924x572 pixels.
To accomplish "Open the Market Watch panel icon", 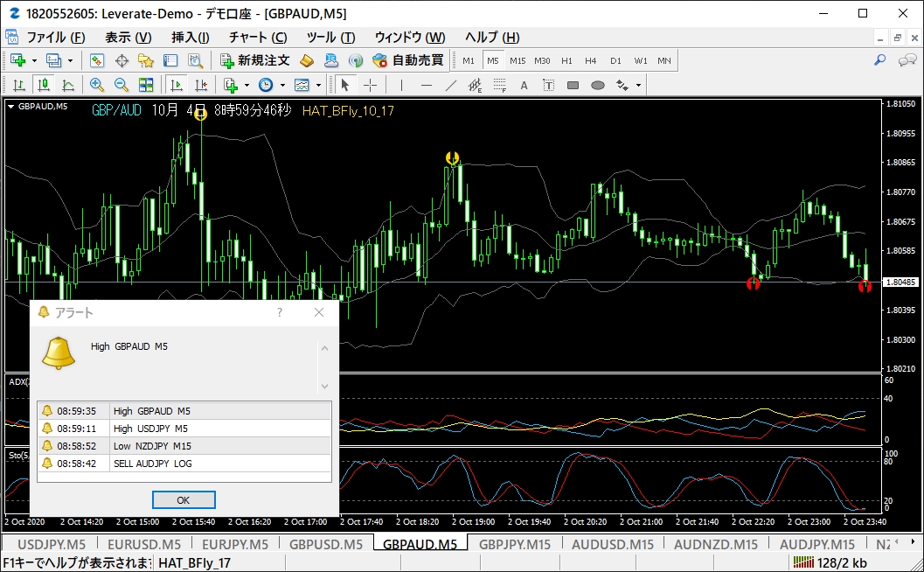I will tap(97, 60).
